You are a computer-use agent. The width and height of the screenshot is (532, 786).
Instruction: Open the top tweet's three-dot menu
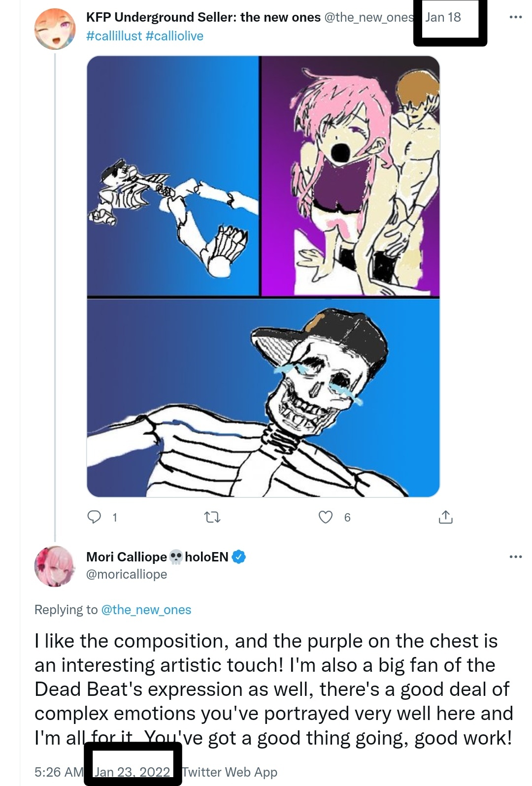(x=515, y=17)
